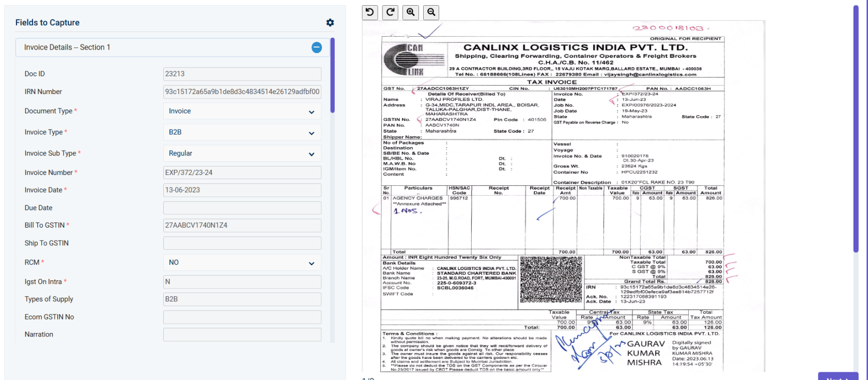Click the empty Narration field
Image resolution: width=868 pixels, height=380 pixels.
coord(242,335)
